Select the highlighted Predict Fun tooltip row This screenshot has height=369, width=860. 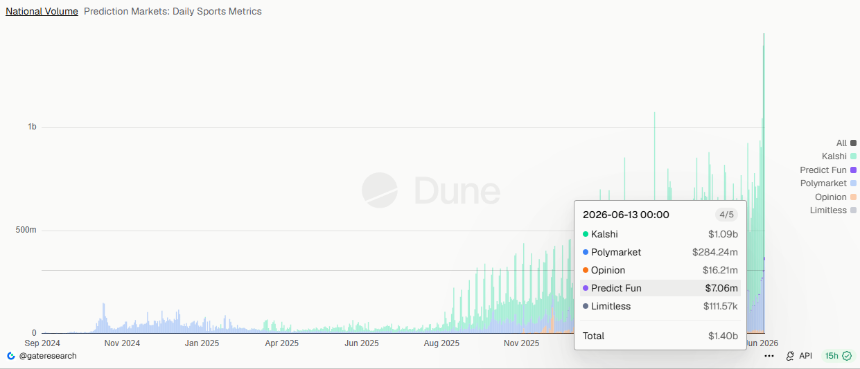point(660,288)
